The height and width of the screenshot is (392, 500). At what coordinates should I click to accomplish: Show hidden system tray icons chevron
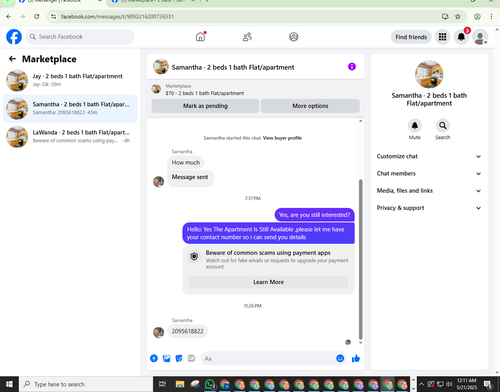[x=422, y=384]
